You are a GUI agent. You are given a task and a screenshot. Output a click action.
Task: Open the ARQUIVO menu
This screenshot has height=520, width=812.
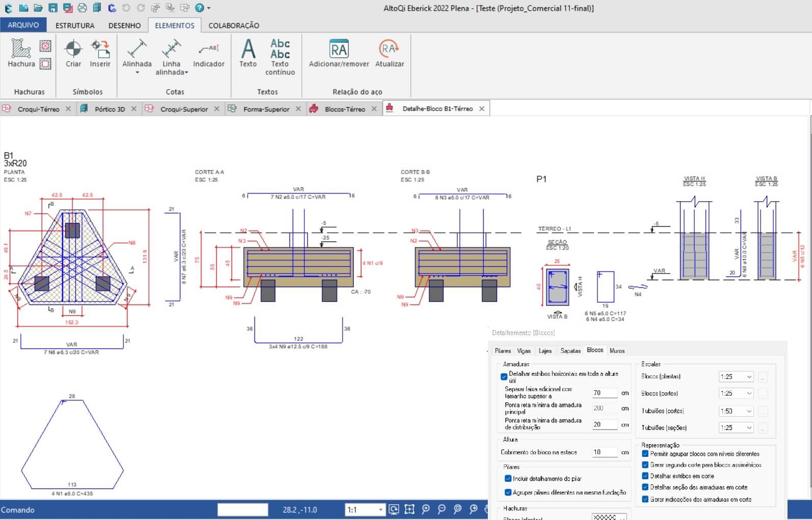coord(23,25)
